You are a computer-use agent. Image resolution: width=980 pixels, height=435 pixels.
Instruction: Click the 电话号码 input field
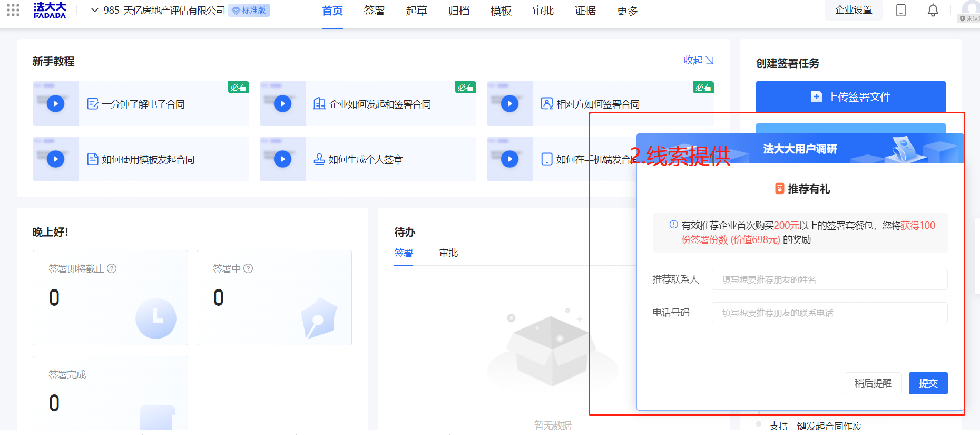point(830,313)
